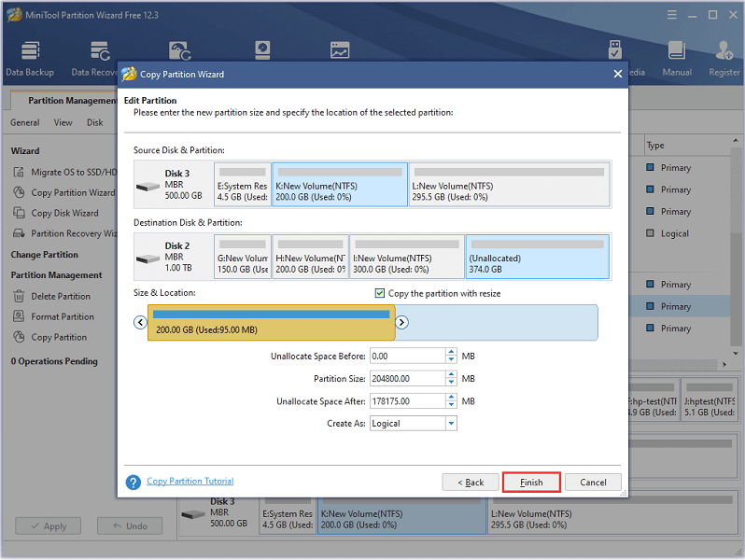Select Unallocated 374.0 GB destination space
This screenshot has height=560, width=745.
point(538,257)
